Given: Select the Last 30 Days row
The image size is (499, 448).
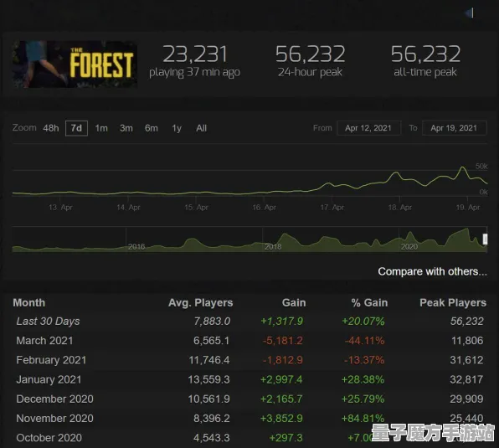Looking at the screenshot, I should pyautogui.click(x=249, y=322).
